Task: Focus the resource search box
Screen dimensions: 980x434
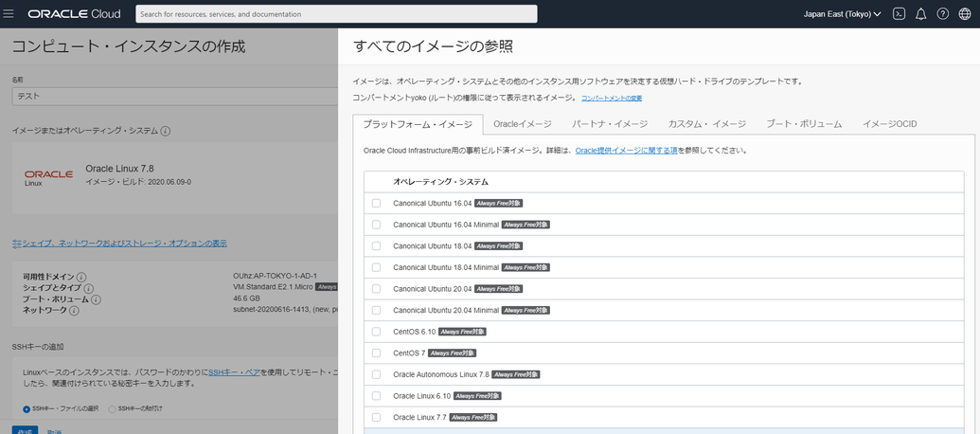Action: pyautogui.click(x=336, y=14)
